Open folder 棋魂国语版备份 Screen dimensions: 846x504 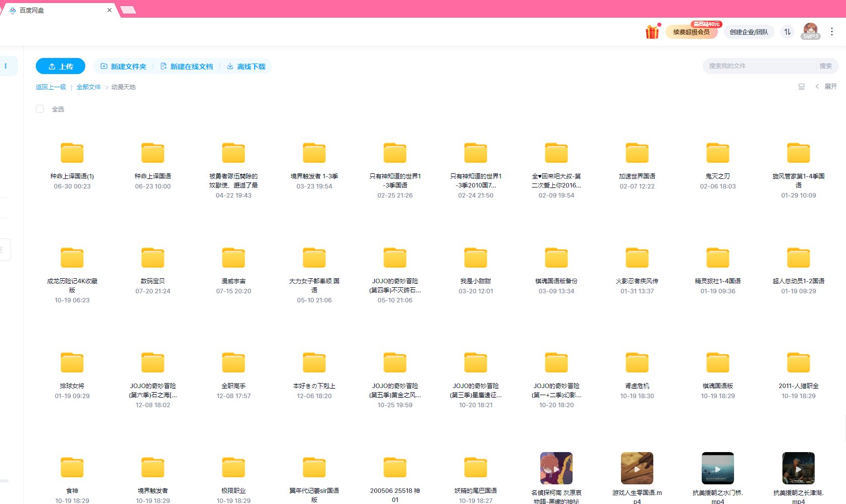pyautogui.click(x=556, y=258)
